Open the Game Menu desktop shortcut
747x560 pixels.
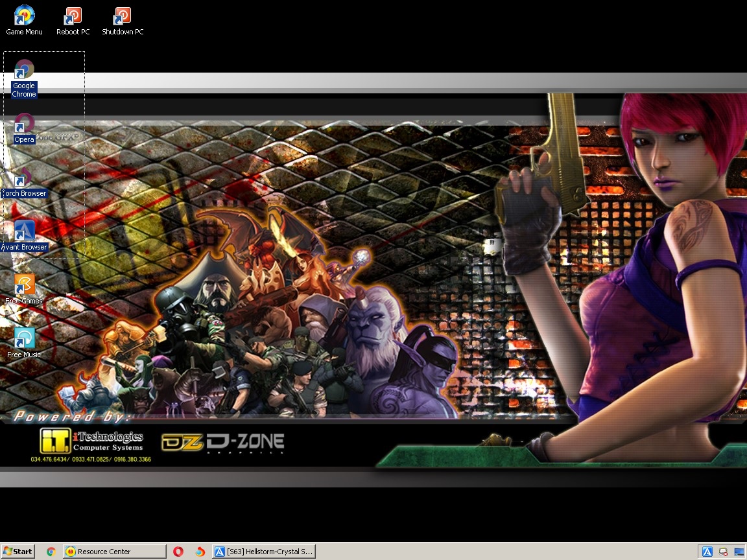[x=24, y=16]
